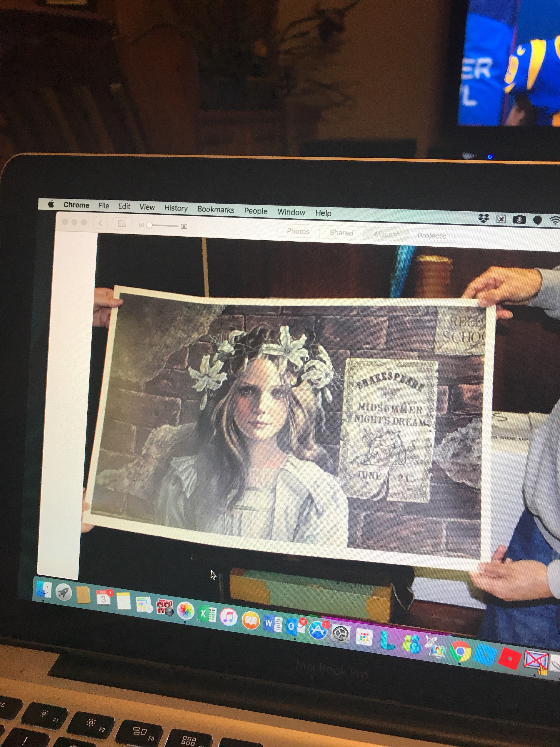Open Word in the dock
560x747 pixels.
pyautogui.click(x=273, y=624)
